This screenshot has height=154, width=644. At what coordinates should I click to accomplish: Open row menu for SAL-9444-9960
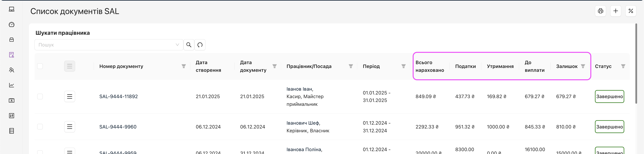click(70, 127)
